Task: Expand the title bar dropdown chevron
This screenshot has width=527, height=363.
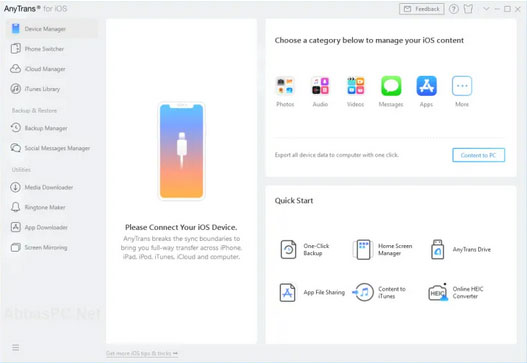Action: [486, 9]
